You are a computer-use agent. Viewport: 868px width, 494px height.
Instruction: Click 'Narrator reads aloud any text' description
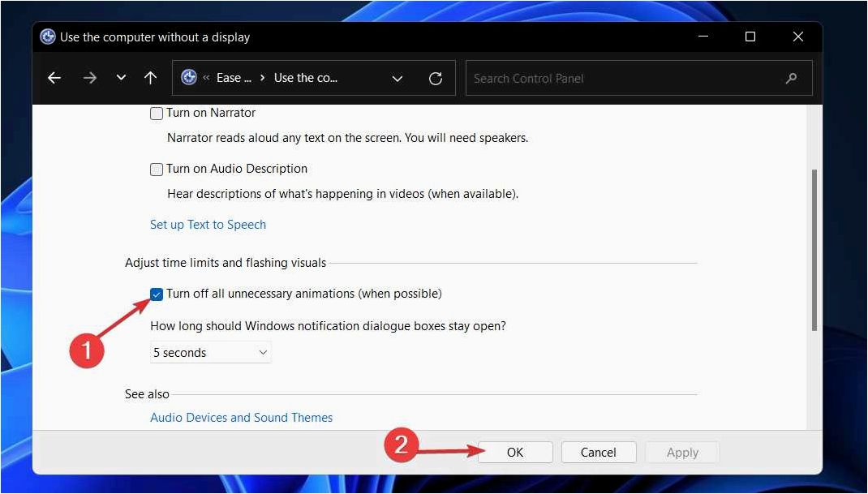click(348, 138)
